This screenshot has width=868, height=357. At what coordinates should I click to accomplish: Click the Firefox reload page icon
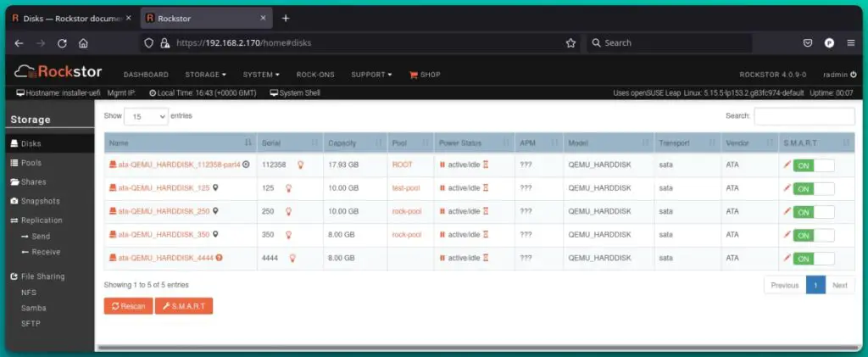(x=60, y=42)
